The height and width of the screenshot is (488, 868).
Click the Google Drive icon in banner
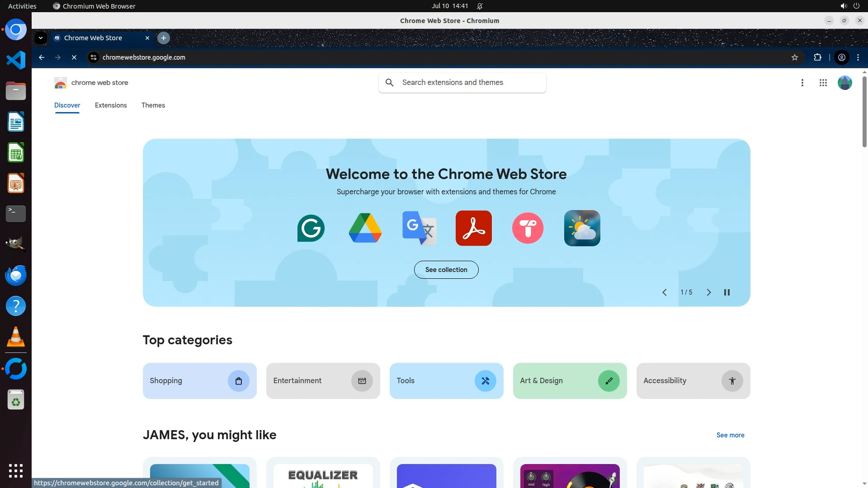point(365,228)
